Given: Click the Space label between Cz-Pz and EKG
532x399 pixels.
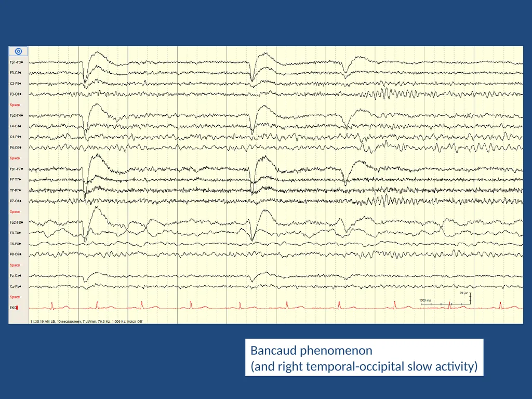Looking at the screenshot, I should [15, 297].
